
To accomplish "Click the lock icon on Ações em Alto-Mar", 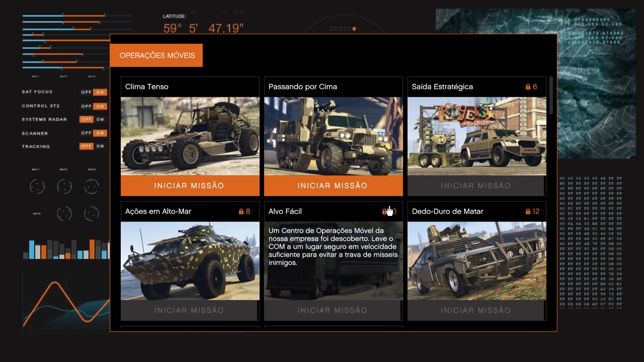I will coord(241,212).
